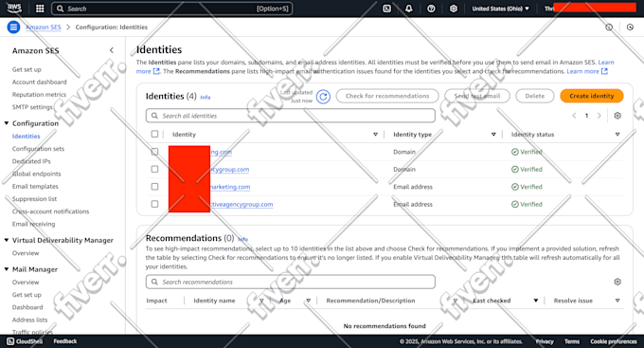The image size is (644, 348).
Task: Open SMTP settings page
Action: pyautogui.click(x=32, y=107)
